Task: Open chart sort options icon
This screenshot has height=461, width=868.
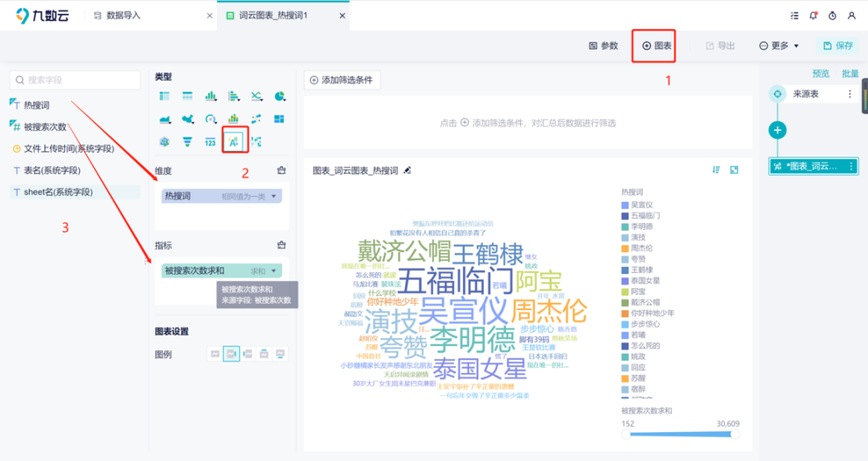Action: tap(716, 170)
